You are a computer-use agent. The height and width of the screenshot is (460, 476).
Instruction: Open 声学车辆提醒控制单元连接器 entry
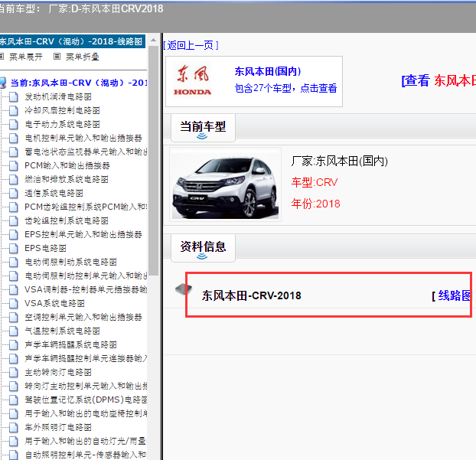click(x=86, y=359)
